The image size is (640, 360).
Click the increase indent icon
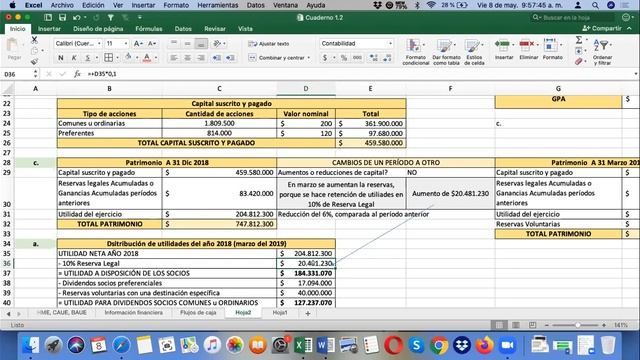point(230,58)
